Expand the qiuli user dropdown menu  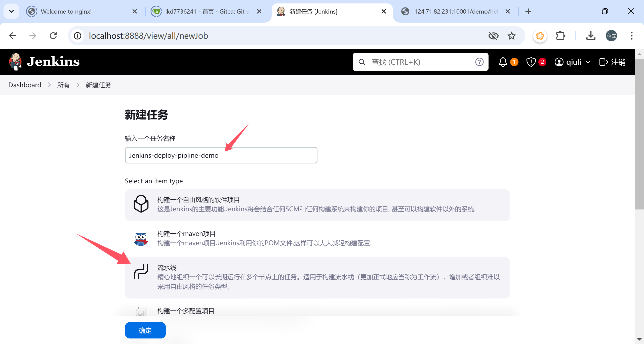(588, 62)
